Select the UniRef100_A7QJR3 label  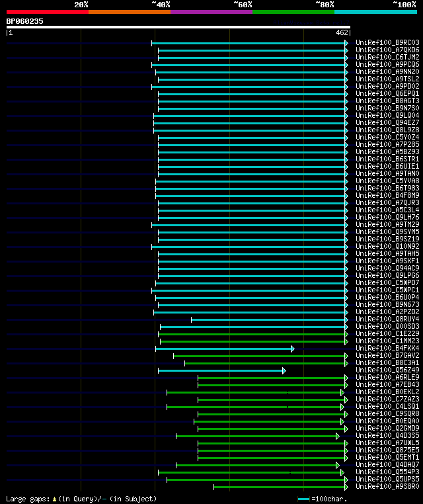click(387, 203)
